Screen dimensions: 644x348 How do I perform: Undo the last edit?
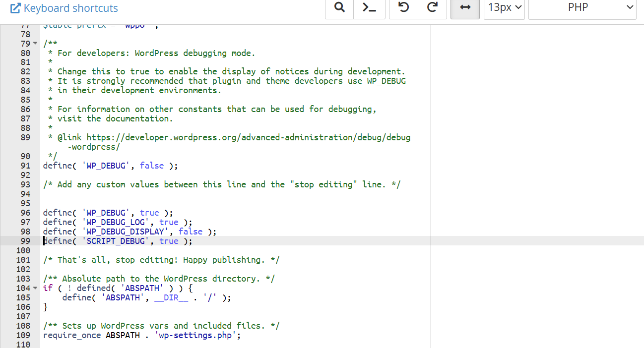[x=404, y=8]
